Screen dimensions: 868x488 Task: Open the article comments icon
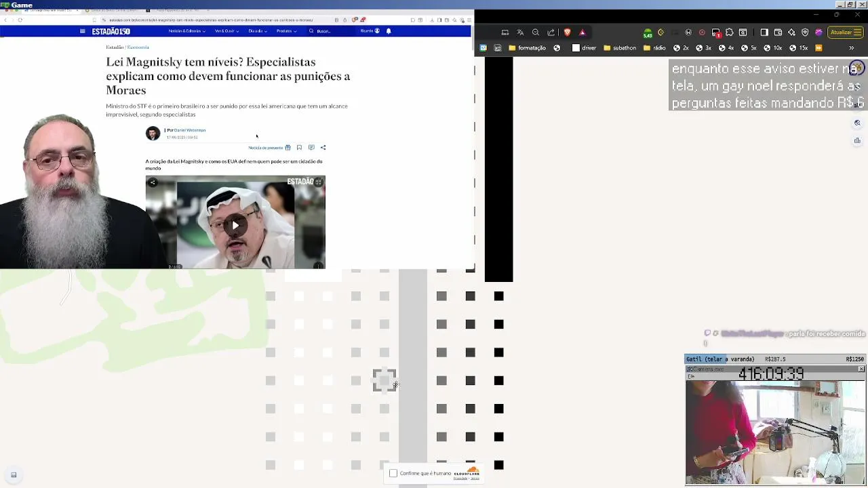311,147
